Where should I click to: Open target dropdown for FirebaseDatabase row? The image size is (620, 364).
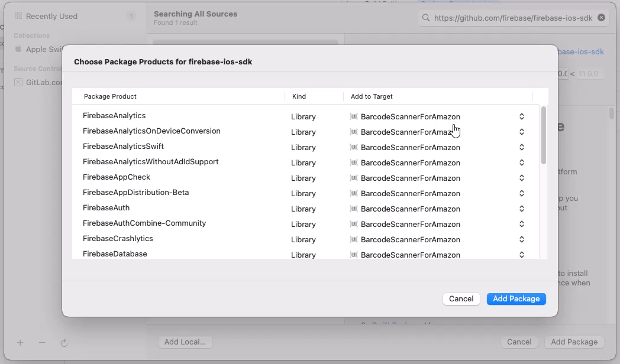pyautogui.click(x=522, y=255)
